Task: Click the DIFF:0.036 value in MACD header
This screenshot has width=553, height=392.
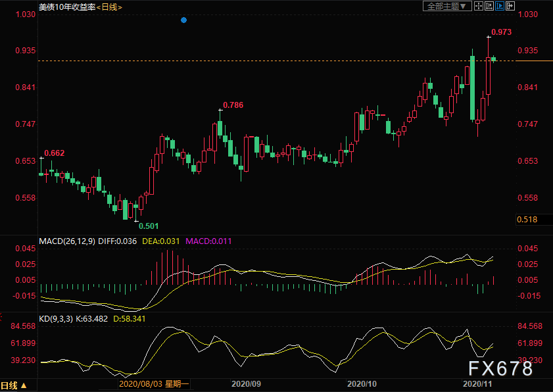Action: click(x=117, y=241)
